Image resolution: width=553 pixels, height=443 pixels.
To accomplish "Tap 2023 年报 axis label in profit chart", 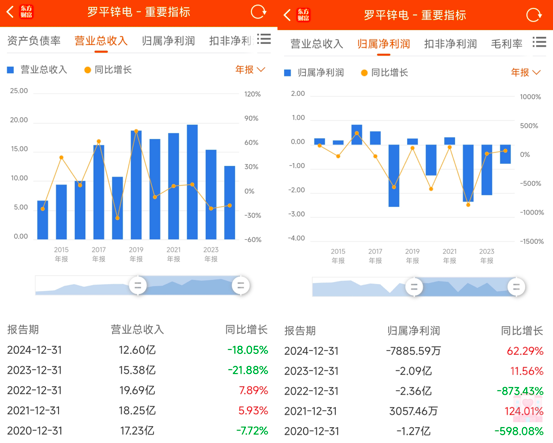I will [x=487, y=256].
